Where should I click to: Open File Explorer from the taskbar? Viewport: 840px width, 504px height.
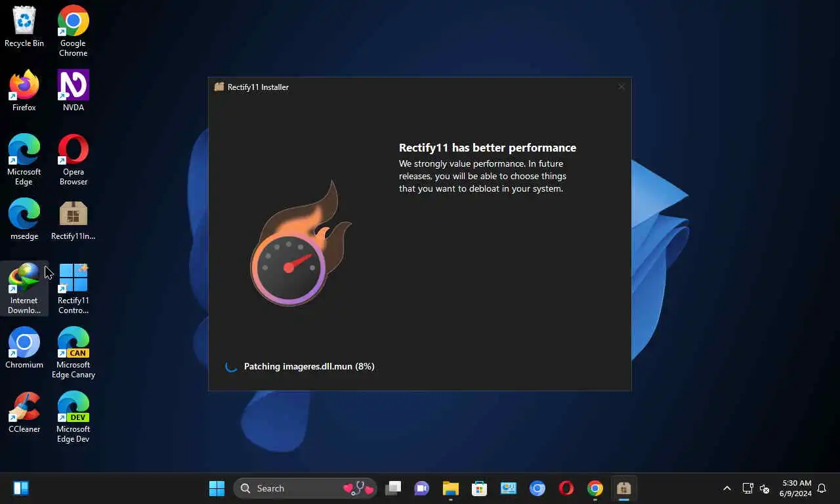(450, 488)
